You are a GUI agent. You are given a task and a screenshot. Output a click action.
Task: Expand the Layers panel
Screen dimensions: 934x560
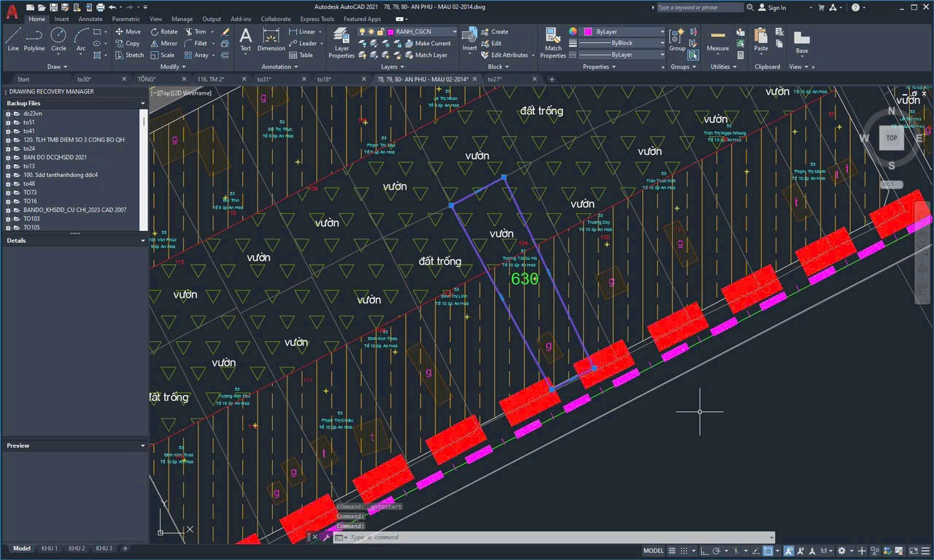(x=392, y=66)
